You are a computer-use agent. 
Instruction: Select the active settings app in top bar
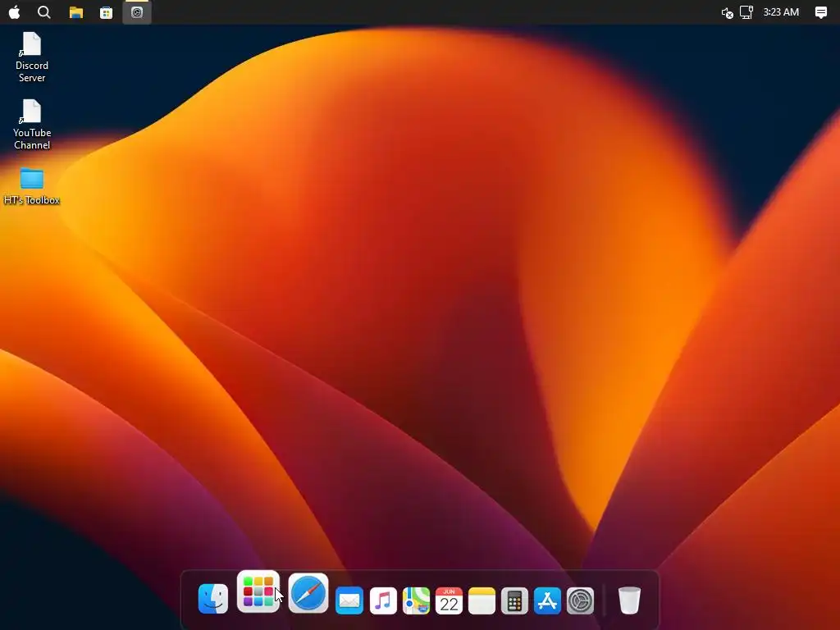[x=137, y=11]
